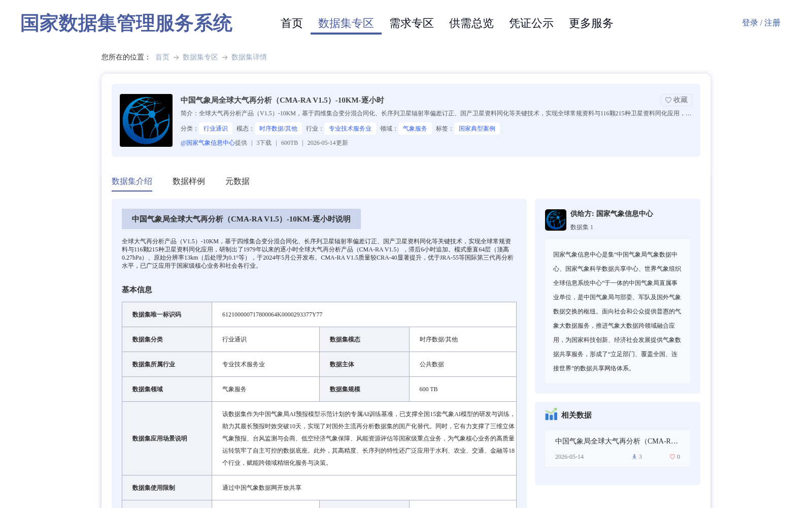
Task: Click the 公共数据 table cell
Action: [x=463, y=364]
